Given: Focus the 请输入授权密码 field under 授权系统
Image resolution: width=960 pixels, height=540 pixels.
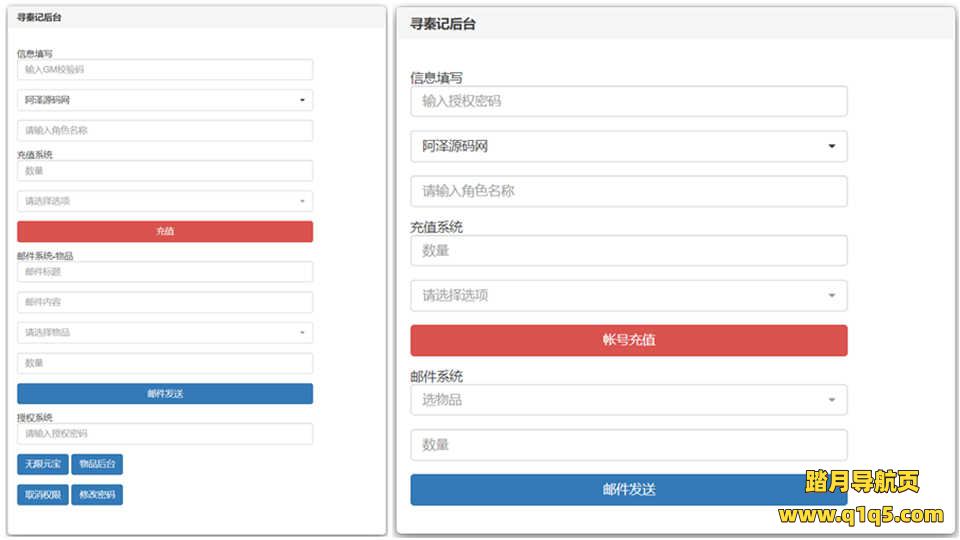Looking at the screenshot, I should 165,434.
